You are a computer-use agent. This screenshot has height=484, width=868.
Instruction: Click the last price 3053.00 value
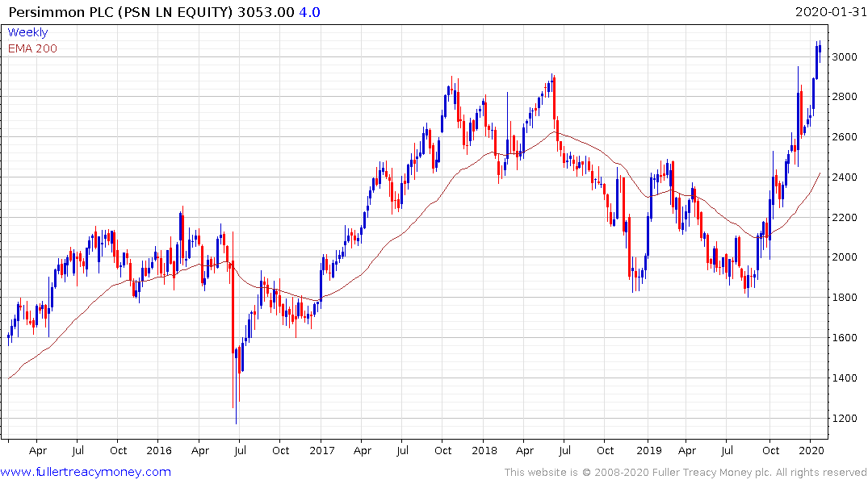tap(266, 12)
